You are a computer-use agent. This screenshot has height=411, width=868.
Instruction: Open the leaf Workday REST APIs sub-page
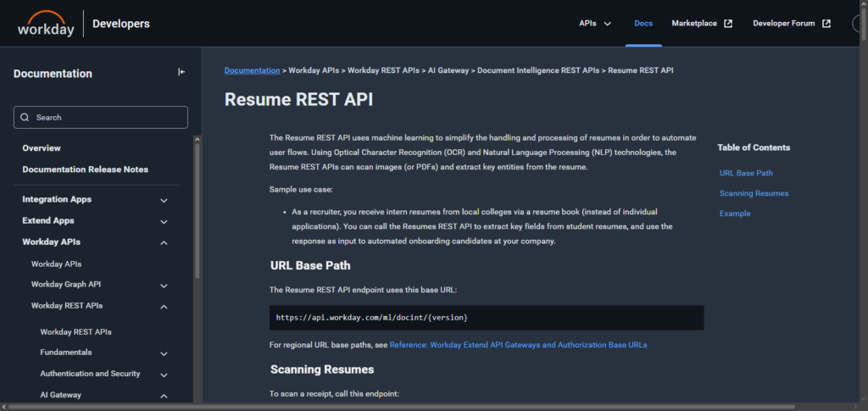coord(75,332)
